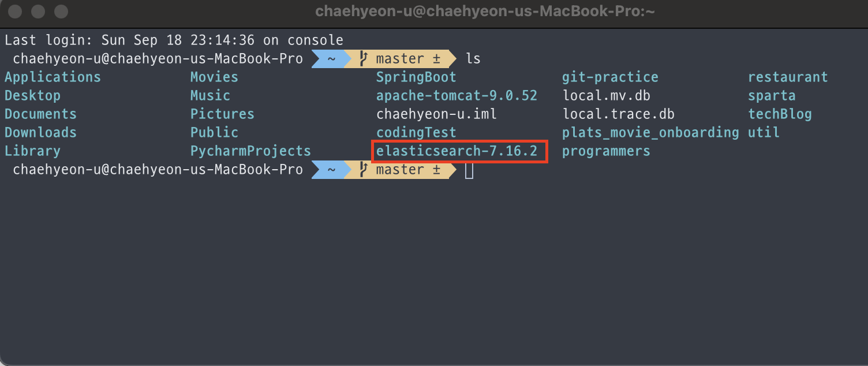The image size is (868, 366).
Task: Select the local.trace.db file name
Action: [618, 114]
